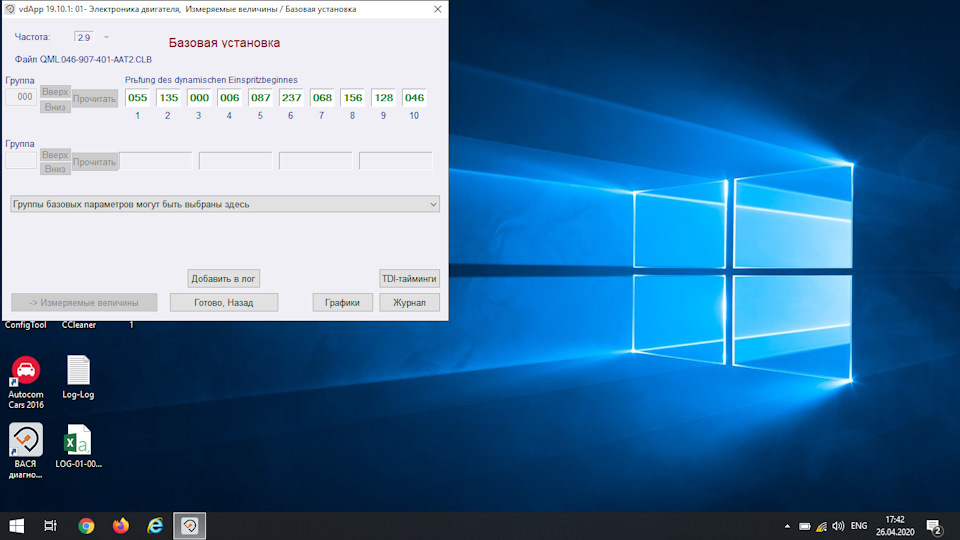Click first empty second-group value field
The height and width of the screenshot is (540, 960).
(x=156, y=161)
